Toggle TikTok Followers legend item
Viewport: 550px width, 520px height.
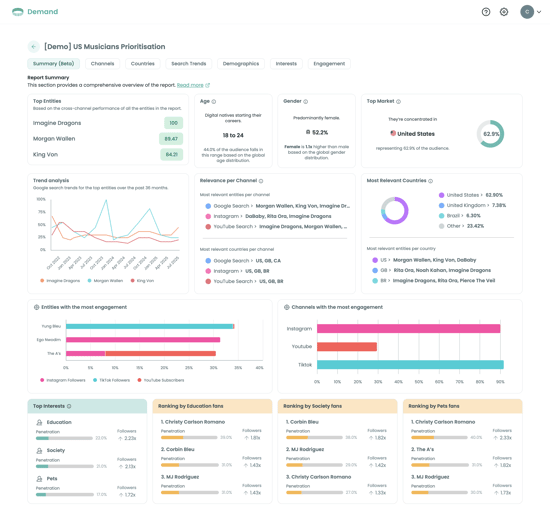click(x=112, y=380)
